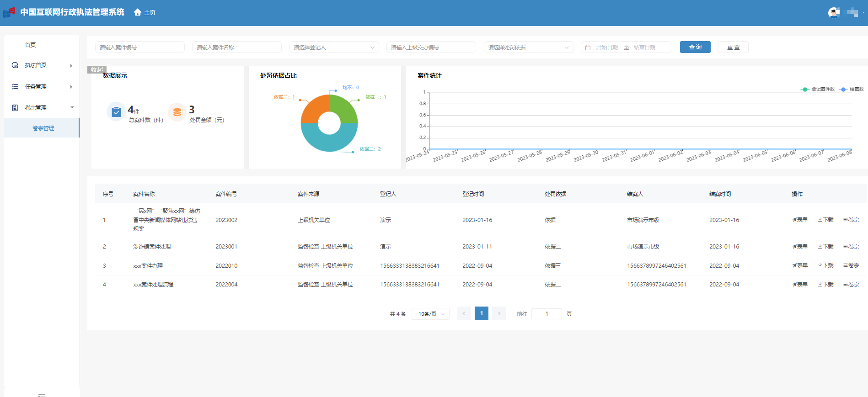
Task: Click the calendar icon in date range
Action: click(x=588, y=48)
